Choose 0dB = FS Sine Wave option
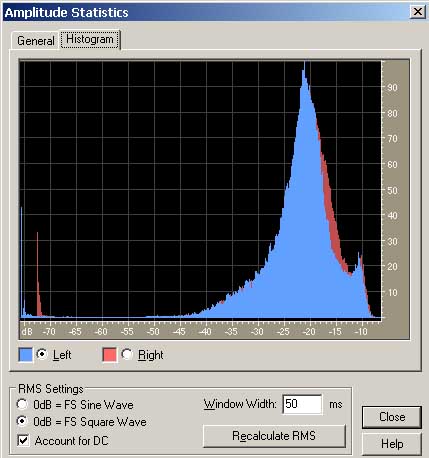Image resolution: width=429 pixels, height=458 pixels. tap(22, 404)
